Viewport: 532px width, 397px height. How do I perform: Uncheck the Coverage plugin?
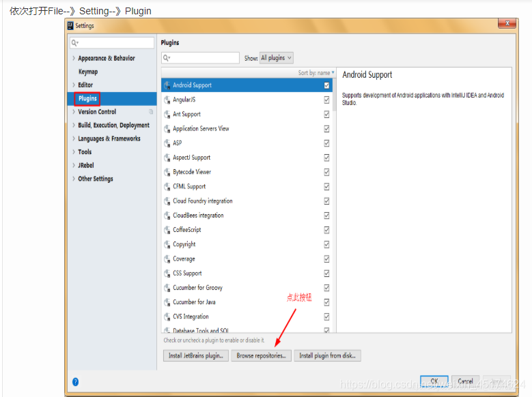pyautogui.click(x=326, y=259)
